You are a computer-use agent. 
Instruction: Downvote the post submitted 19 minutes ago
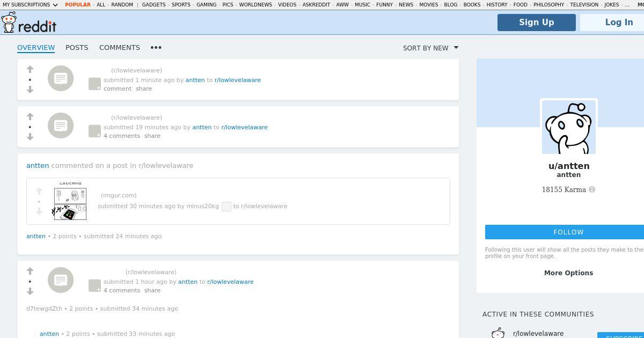pos(30,137)
